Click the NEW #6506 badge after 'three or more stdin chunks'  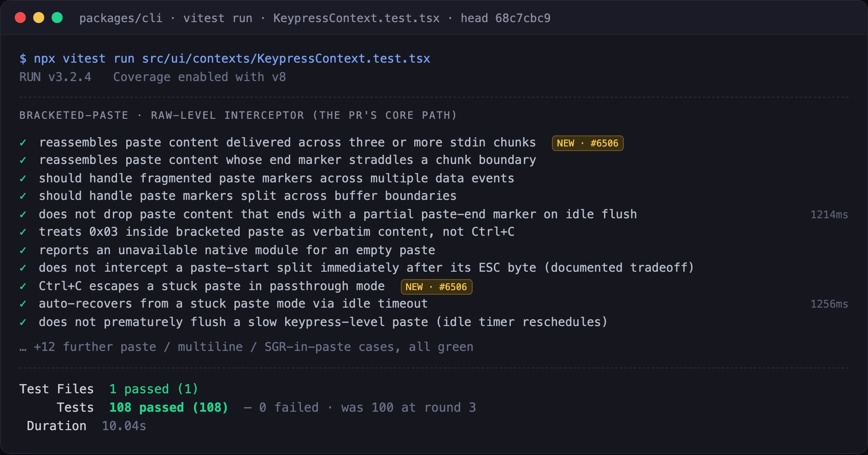click(x=587, y=143)
